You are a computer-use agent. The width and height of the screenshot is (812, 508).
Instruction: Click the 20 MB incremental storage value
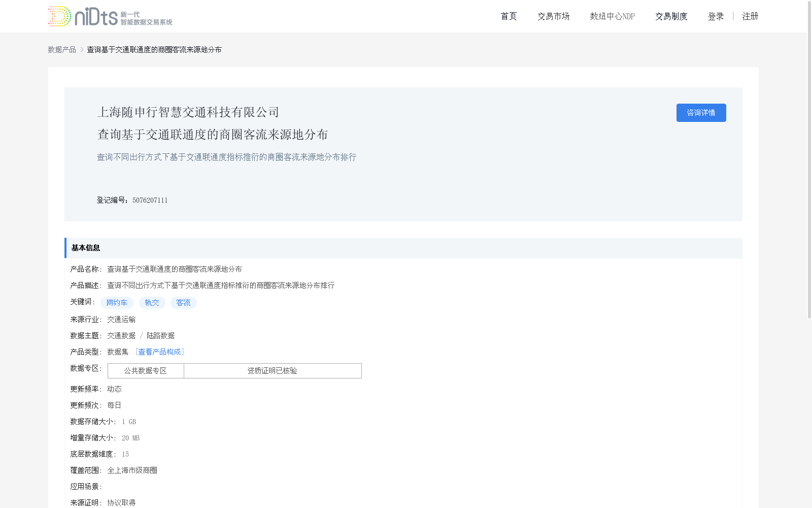[130, 438]
